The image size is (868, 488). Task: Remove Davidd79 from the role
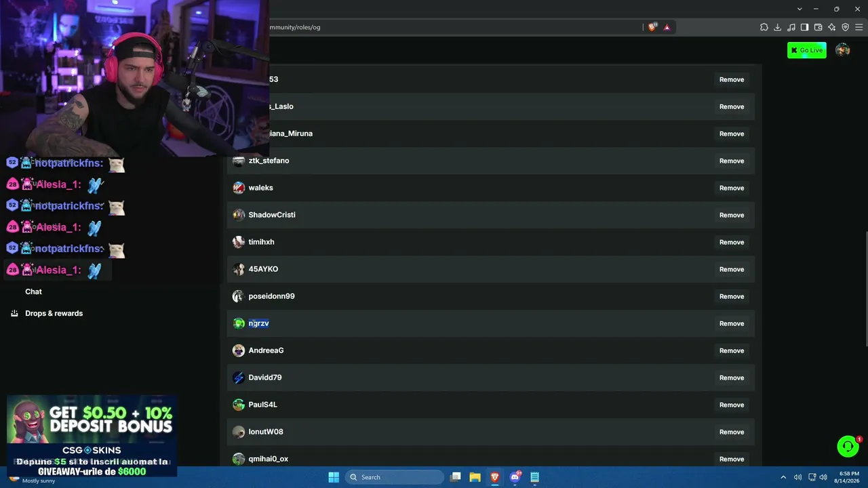pyautogui.click(x=732, y=378)
